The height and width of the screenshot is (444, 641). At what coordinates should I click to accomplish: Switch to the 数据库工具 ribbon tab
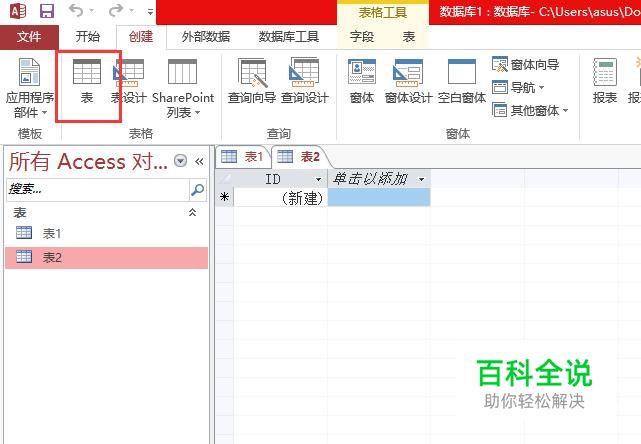pyautogui.click(x=288, y=37)
